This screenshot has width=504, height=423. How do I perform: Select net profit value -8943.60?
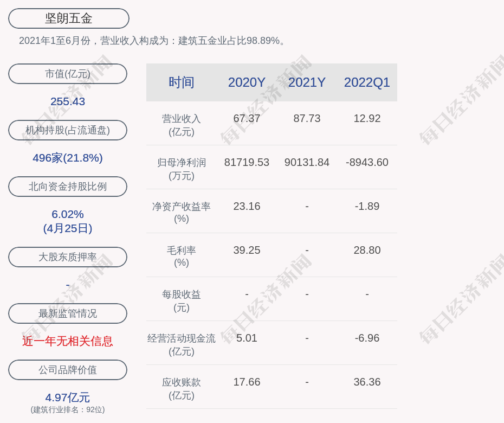point(367,163)
